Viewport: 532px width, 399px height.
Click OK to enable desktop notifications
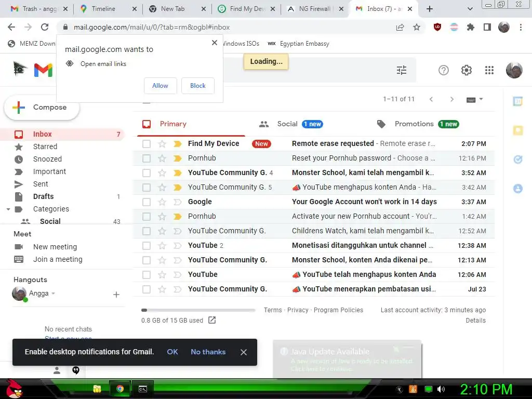coord(172,352)
